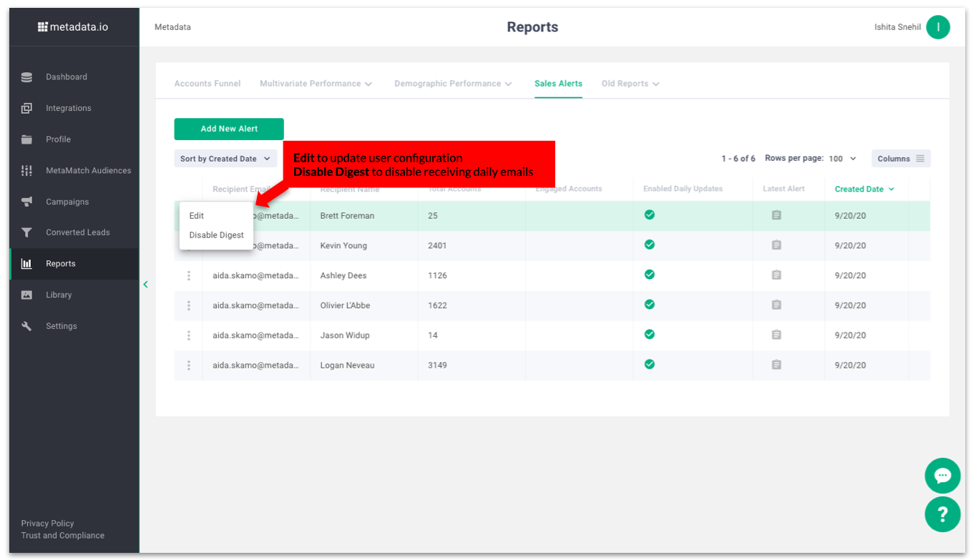Open MetaMatch Audiences icon
976x560 pixels.
tap(26, 170)
